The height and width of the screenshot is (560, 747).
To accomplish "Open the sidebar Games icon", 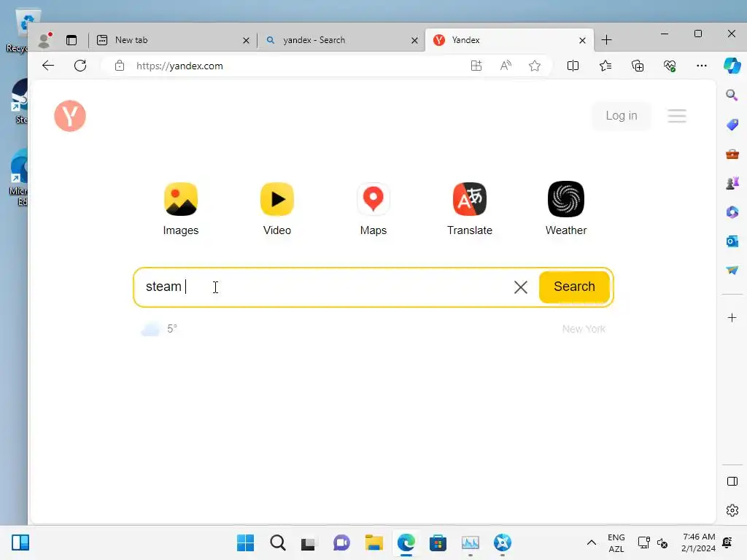I will [x=732, y=183].
